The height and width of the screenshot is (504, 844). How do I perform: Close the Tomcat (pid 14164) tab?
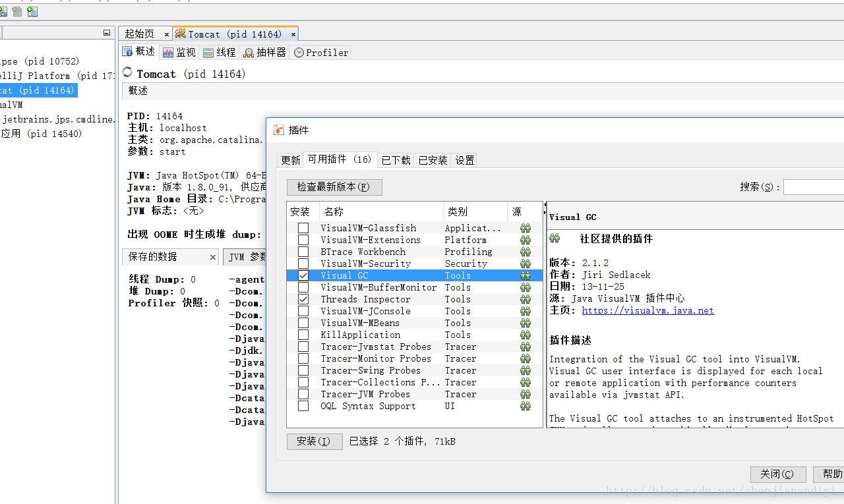(293, 34)
